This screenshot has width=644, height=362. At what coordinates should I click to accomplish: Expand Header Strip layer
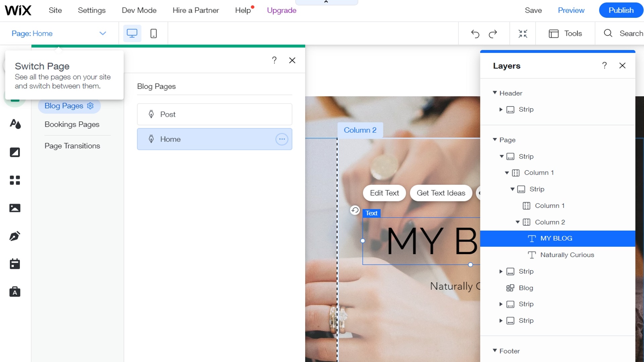pyautogui.click(x=501, y=110)
